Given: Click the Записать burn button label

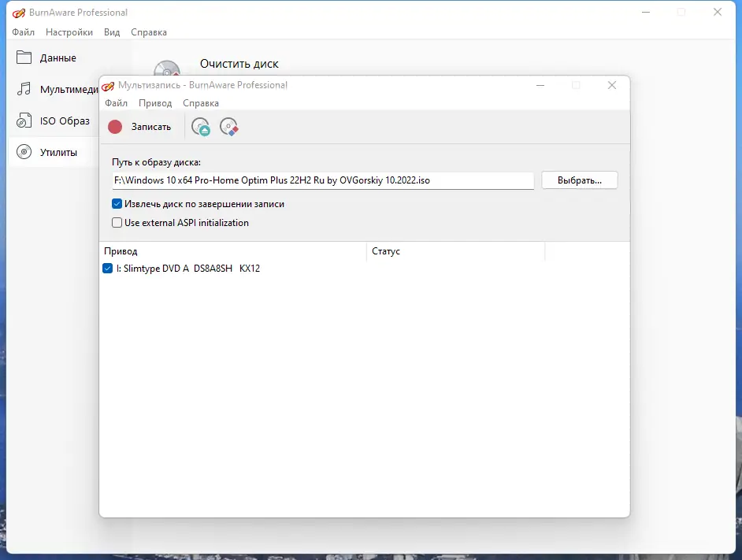Looking at the screenshot, I should (151, 127).
